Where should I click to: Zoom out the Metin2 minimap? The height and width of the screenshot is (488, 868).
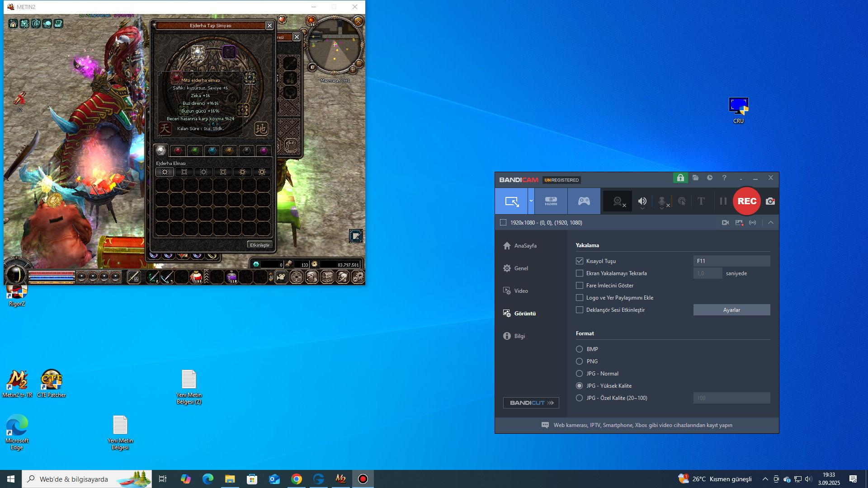click(x=359, y=64)
